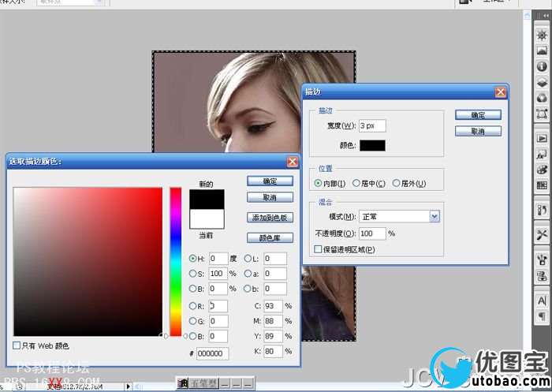Open the Histogram panel icon

(542, 50)
